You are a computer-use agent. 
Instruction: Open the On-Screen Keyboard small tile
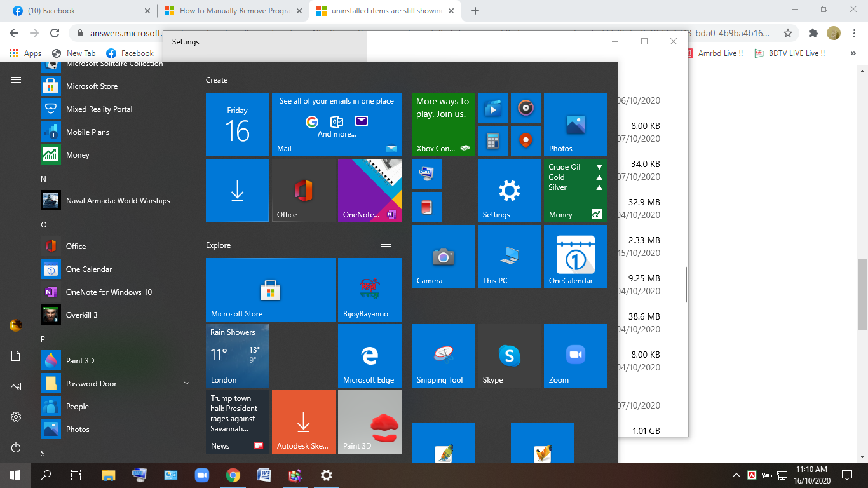pos(426,174)
